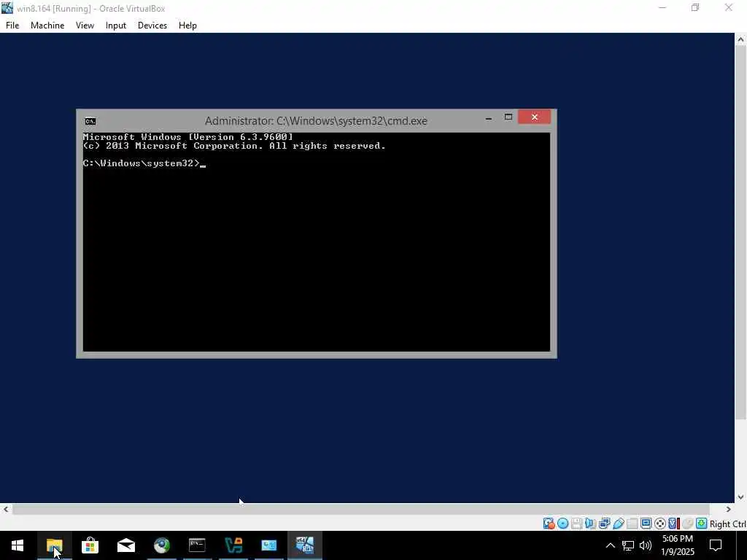Open File Explorer from the taskbar
This screenshot has width=747, height=560.
coord(54,545)
